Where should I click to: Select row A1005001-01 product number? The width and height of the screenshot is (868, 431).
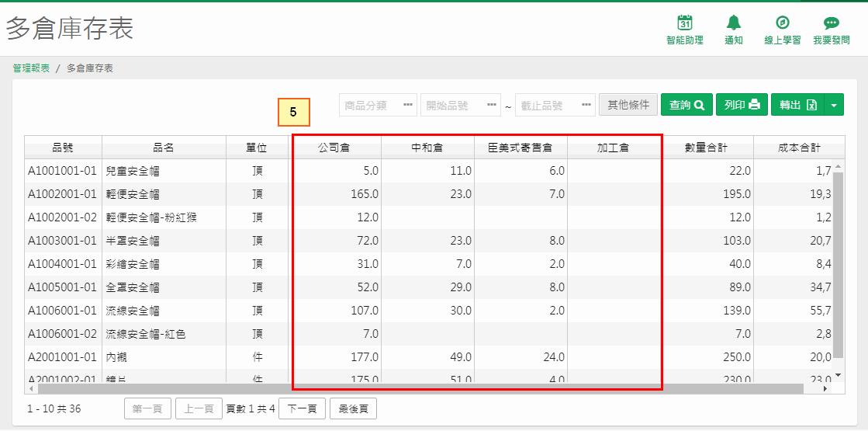(x=63, y=287)
